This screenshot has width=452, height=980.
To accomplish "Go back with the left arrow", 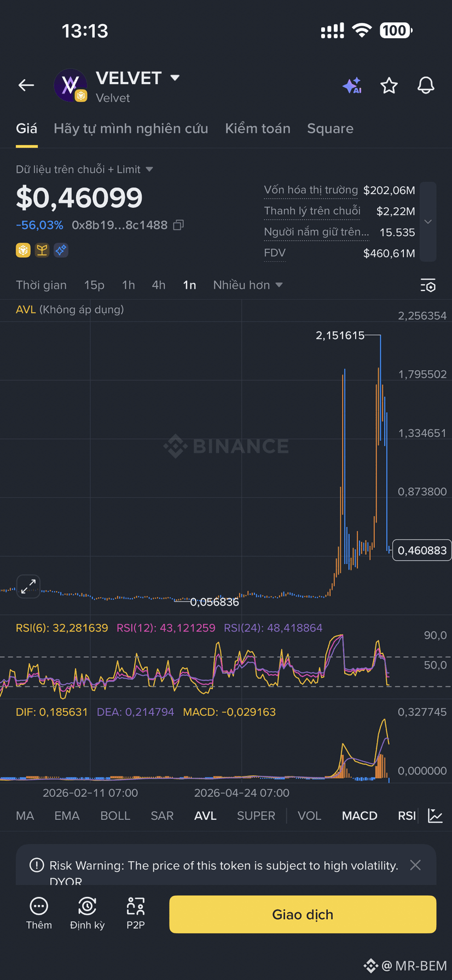I will (x=26, y=85).
